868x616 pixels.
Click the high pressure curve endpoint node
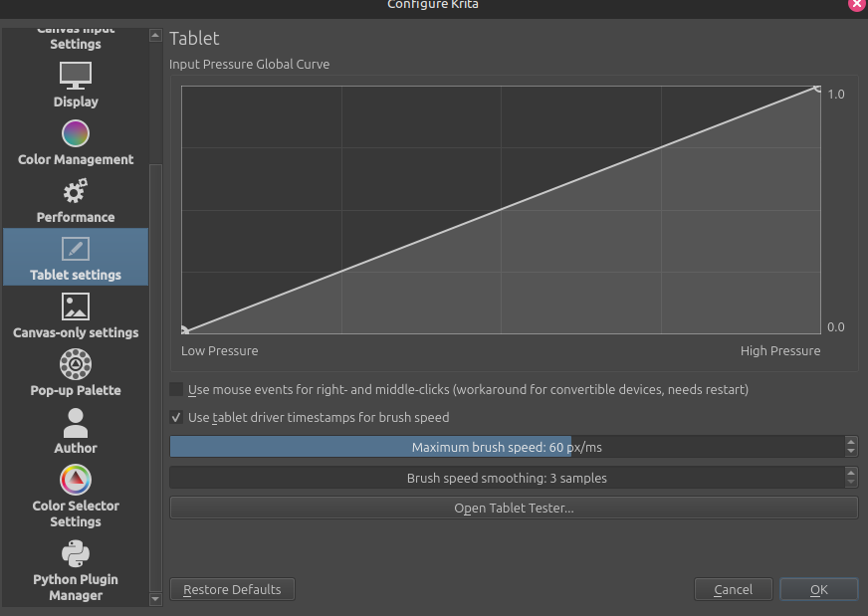[818, 88]
